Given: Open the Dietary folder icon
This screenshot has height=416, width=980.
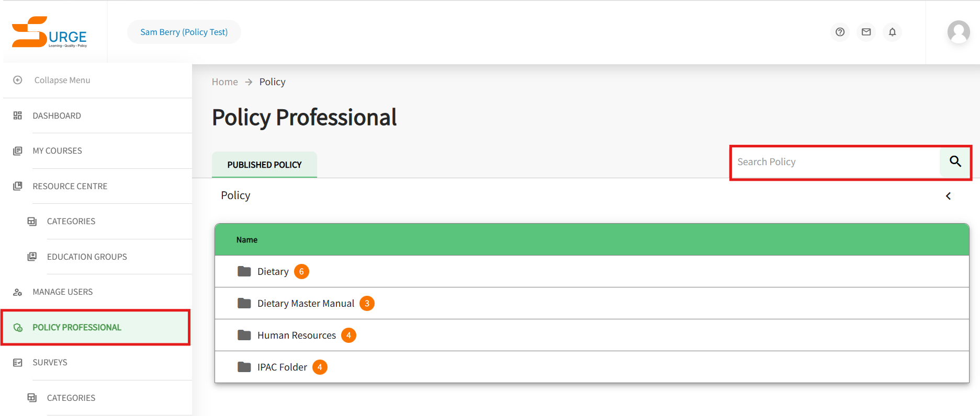Looking at the screenshot, I should coord(244,271).
